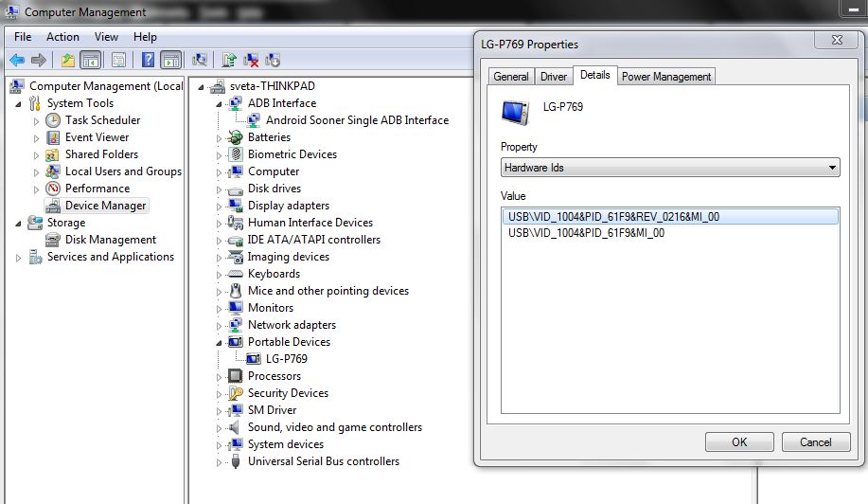Toggle the Show/Hide Action Pane icon
The height and width of the screenshot is (504, 868).
(171, 60)
